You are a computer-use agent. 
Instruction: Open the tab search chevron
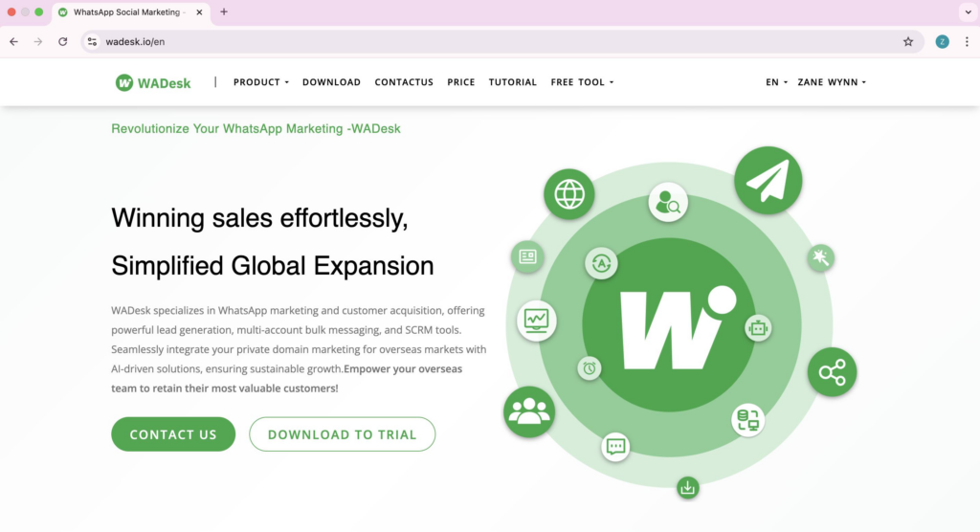[969, 11]
